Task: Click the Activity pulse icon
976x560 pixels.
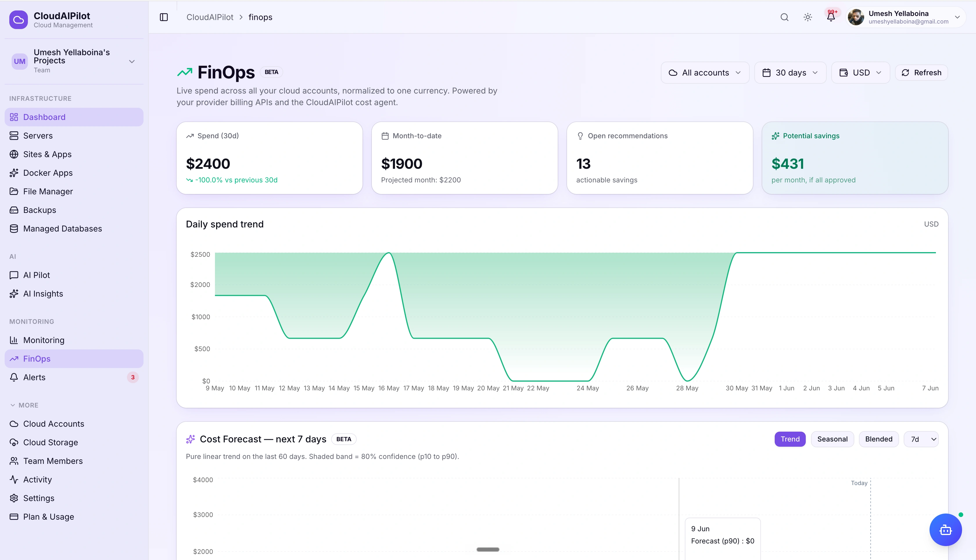Action: 14,480
